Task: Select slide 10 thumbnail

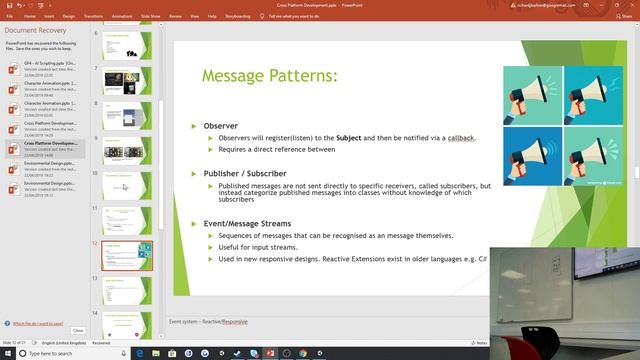Action: pos(127,186)
